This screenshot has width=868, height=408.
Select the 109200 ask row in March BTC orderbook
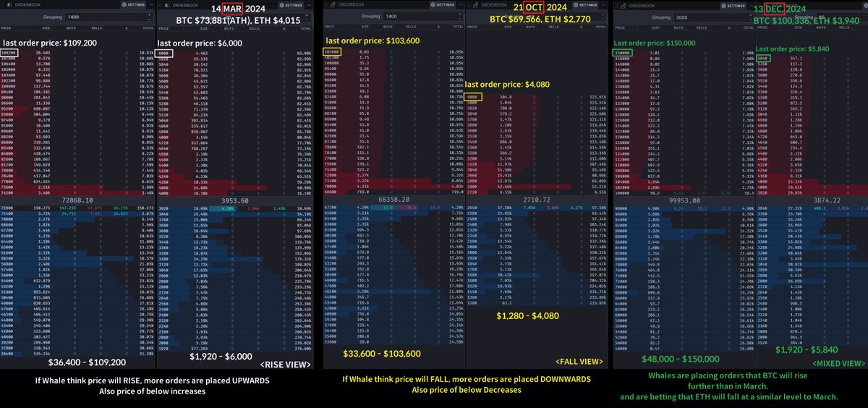[x=77, y=53]
